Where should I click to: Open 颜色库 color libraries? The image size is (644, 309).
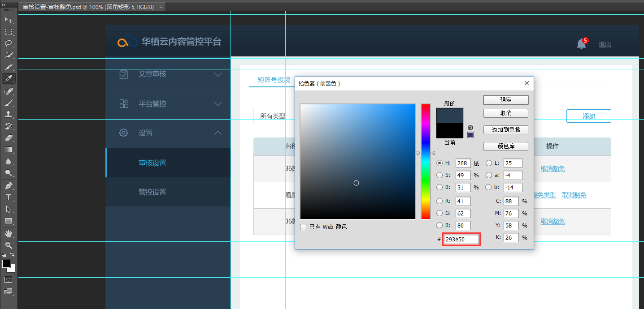[x=506, y=146]
